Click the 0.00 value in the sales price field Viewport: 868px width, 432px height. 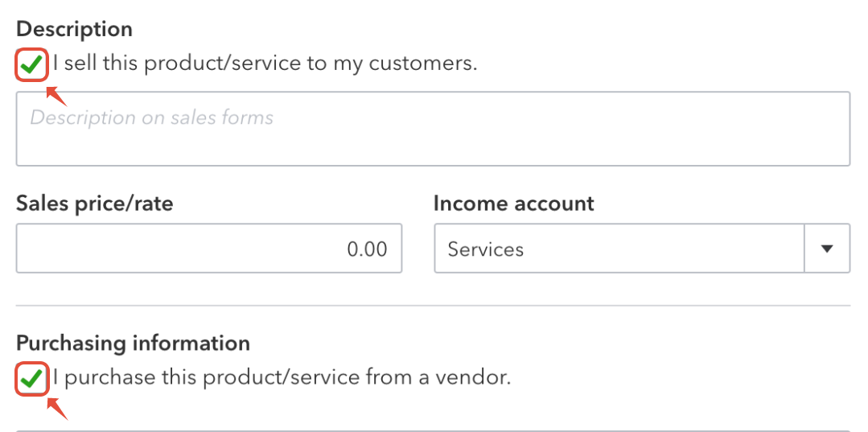pyautogui.click(x=367, y=249)
